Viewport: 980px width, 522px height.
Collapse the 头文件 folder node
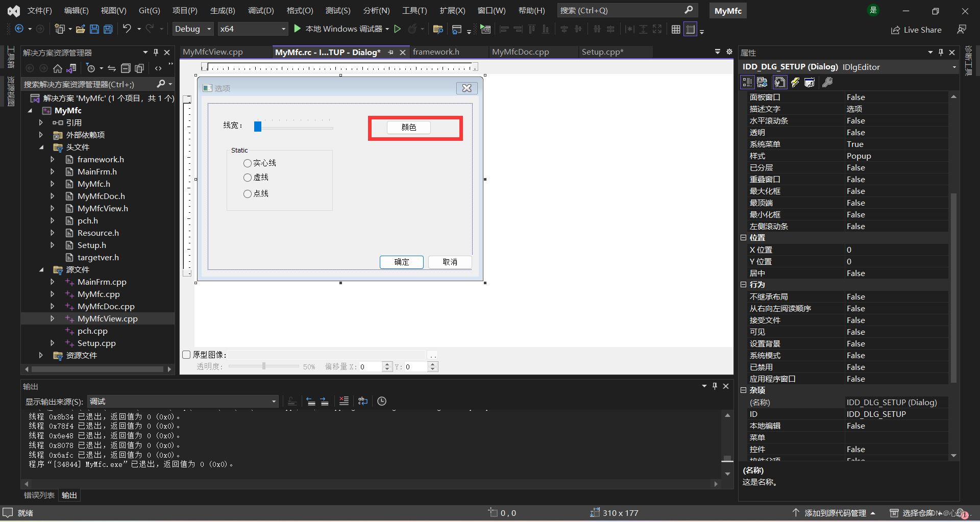41,147
